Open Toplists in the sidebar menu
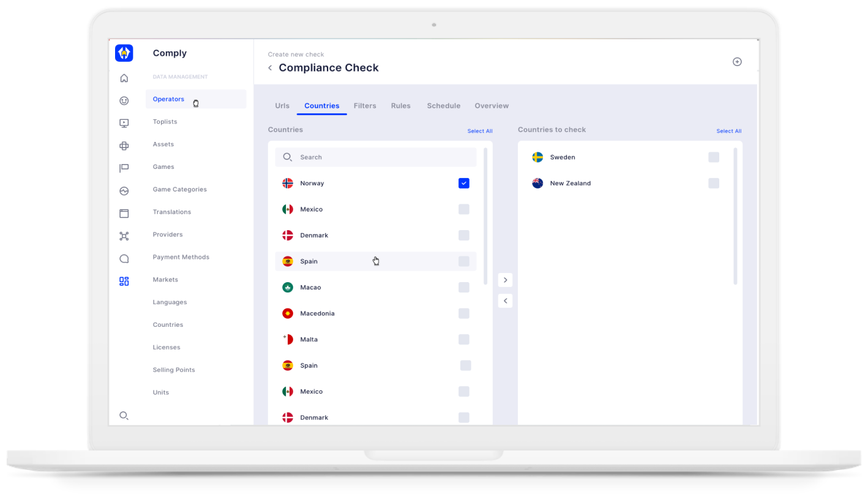The height and width of the screenshot is (500, 868). [x=165, y=122]
